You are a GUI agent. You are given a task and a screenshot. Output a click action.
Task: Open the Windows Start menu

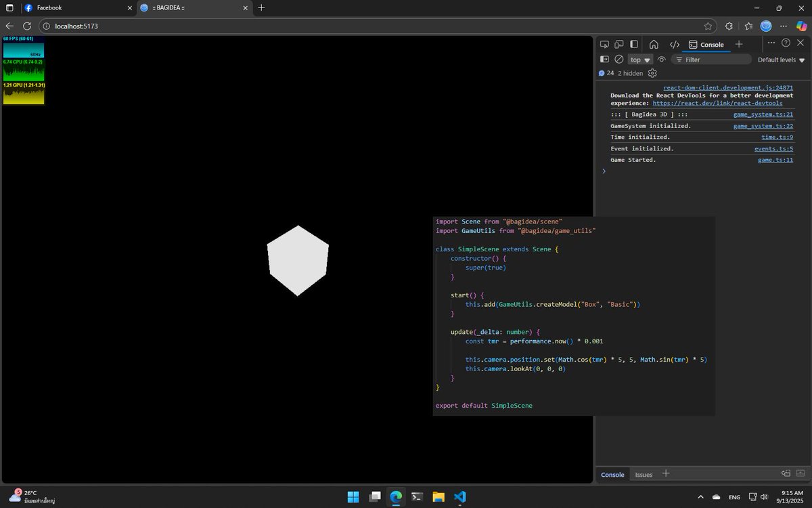tap(353, 496)
